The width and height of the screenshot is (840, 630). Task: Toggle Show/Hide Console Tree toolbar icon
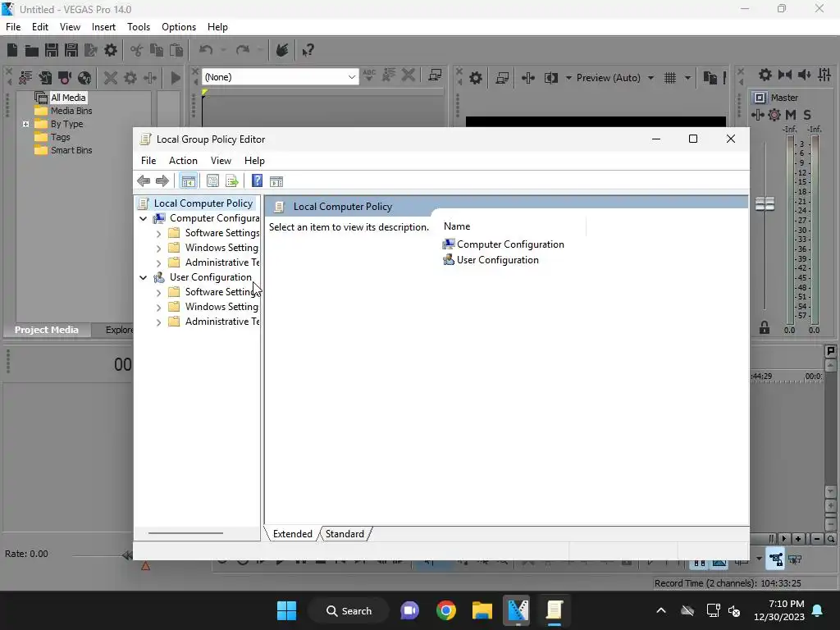(188, 181)
